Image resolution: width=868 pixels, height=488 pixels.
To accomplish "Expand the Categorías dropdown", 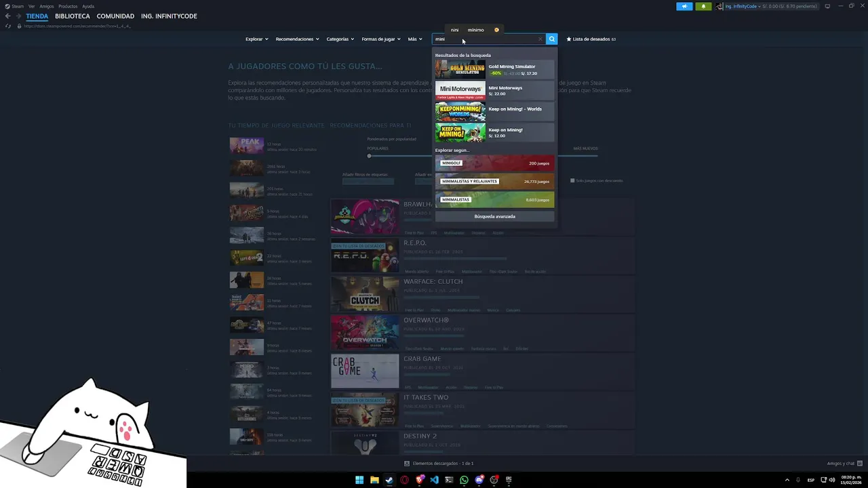I will 340,39.
